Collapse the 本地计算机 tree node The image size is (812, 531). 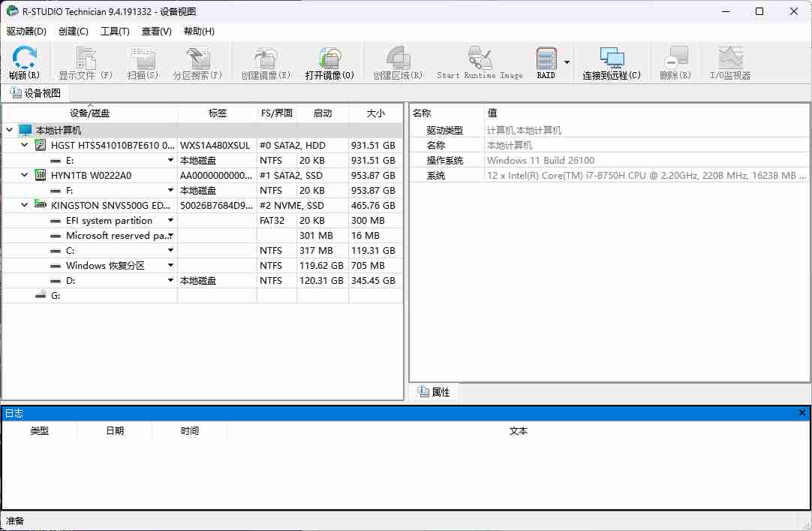8,130
